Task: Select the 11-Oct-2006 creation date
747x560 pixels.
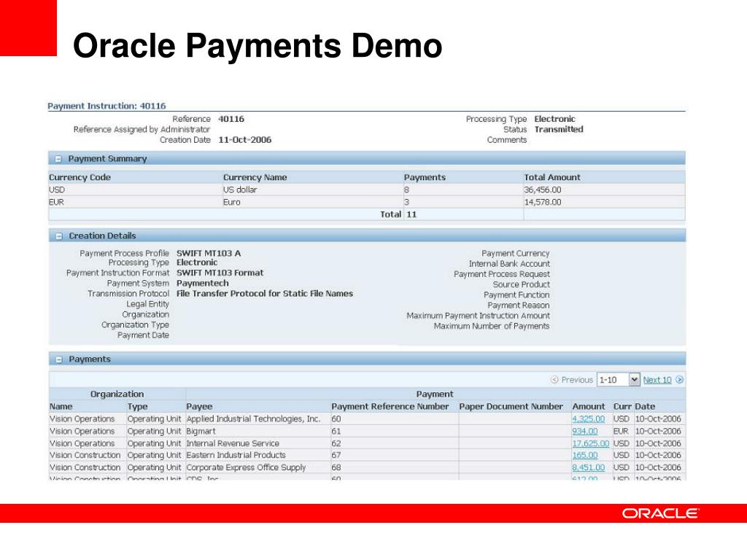Action: click(245, 139)
